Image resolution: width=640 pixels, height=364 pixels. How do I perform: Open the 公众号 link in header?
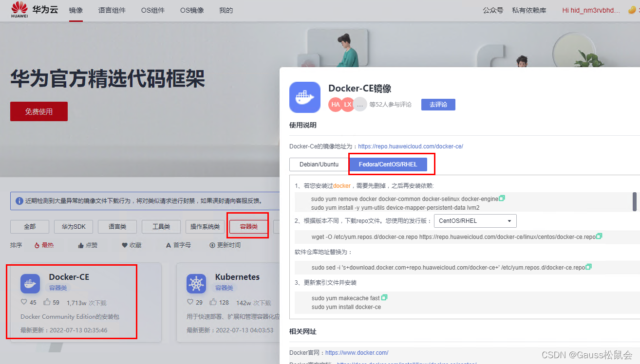coord(493,10)
